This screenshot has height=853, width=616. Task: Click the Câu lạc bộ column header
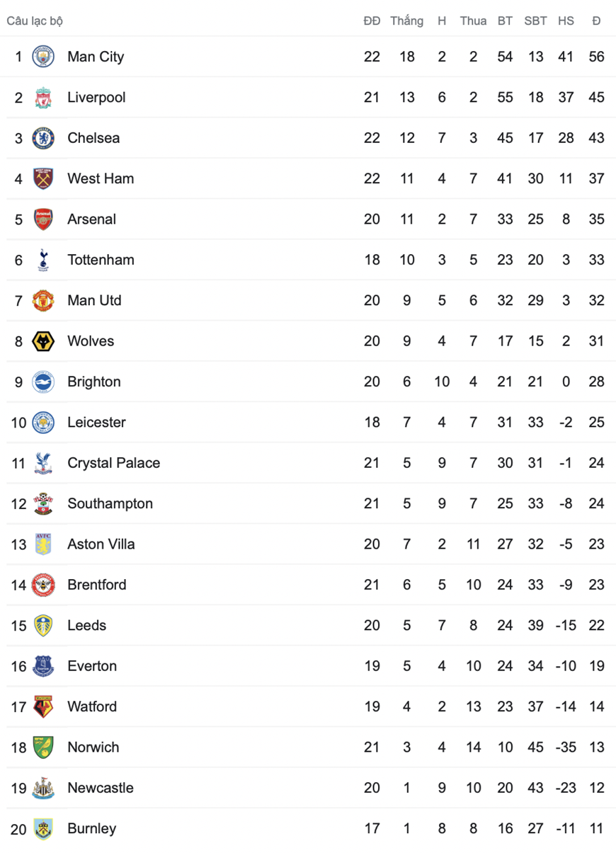[x=35, y=21]
